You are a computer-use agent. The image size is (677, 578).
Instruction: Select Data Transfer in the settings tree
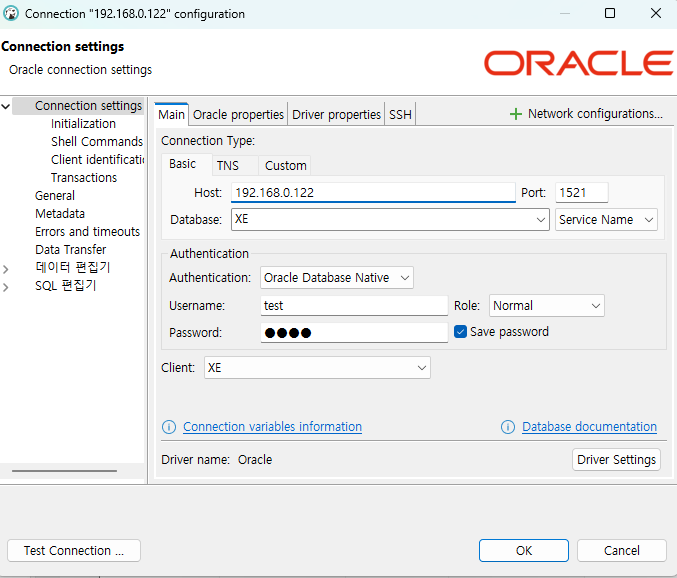pos(71,250)
